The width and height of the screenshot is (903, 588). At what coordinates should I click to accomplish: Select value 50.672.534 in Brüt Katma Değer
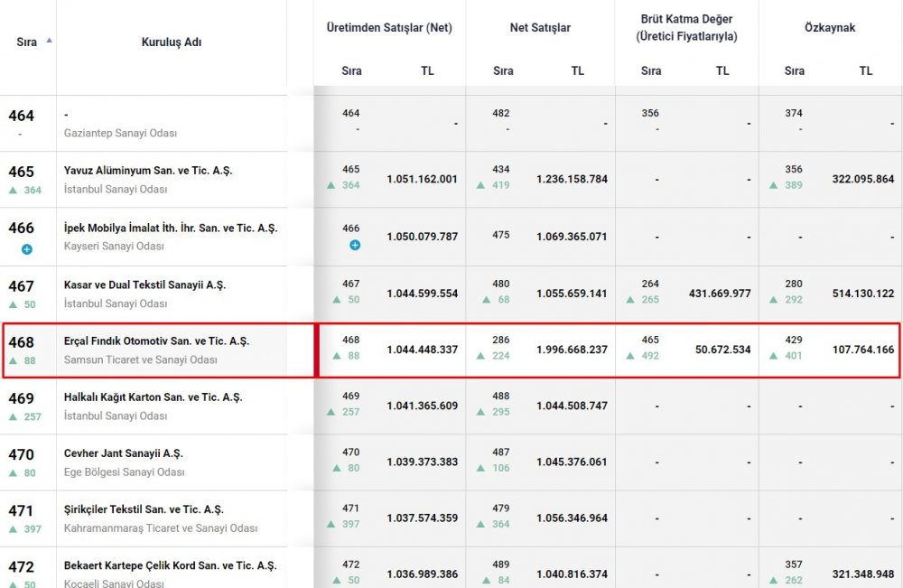pos(722,350)
